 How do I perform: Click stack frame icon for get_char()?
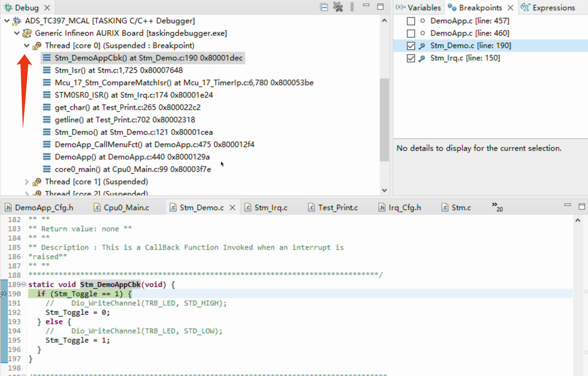click(x=47, y=107)
